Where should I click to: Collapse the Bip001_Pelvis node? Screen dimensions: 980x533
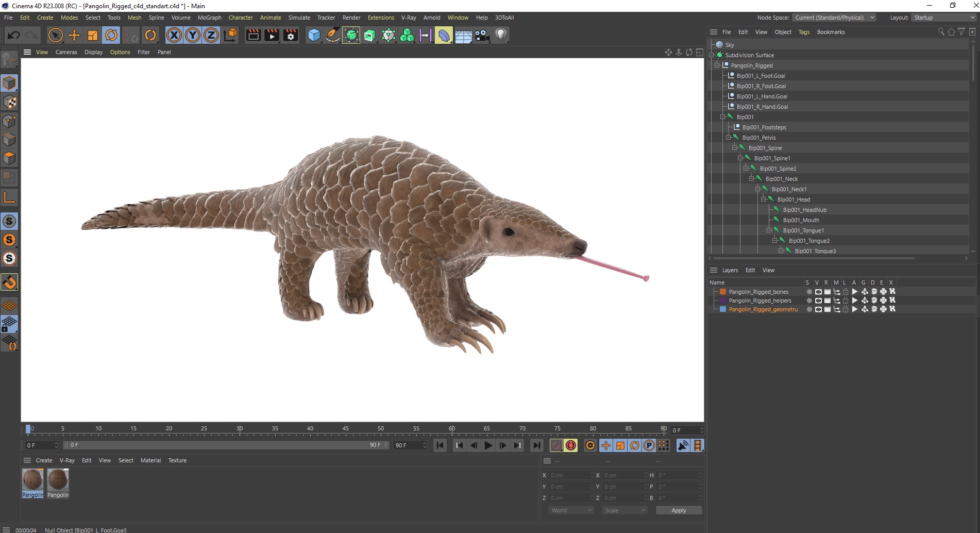pos(728,138)
